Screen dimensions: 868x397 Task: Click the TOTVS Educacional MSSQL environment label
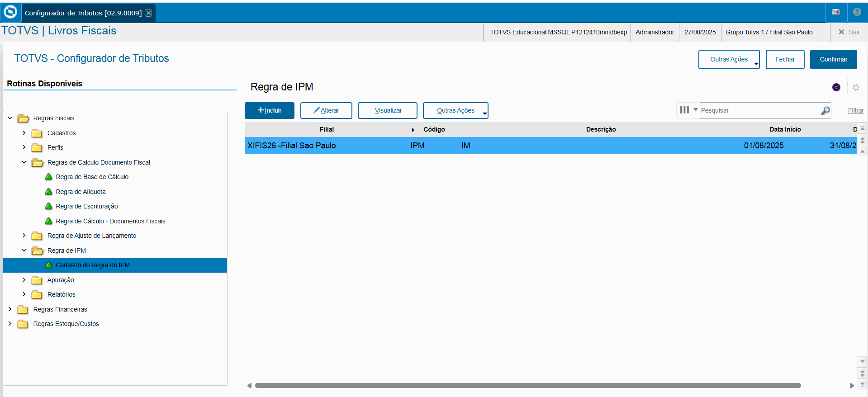558,32
